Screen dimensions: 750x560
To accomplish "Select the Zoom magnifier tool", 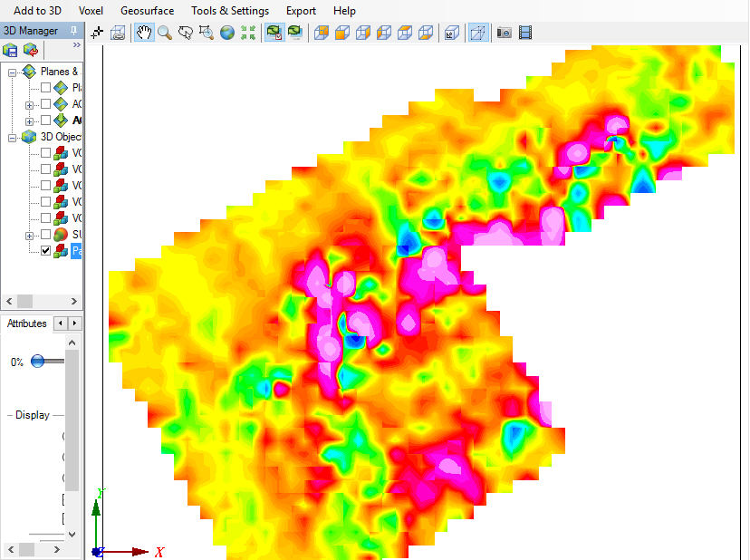I will tap(165, 33).
